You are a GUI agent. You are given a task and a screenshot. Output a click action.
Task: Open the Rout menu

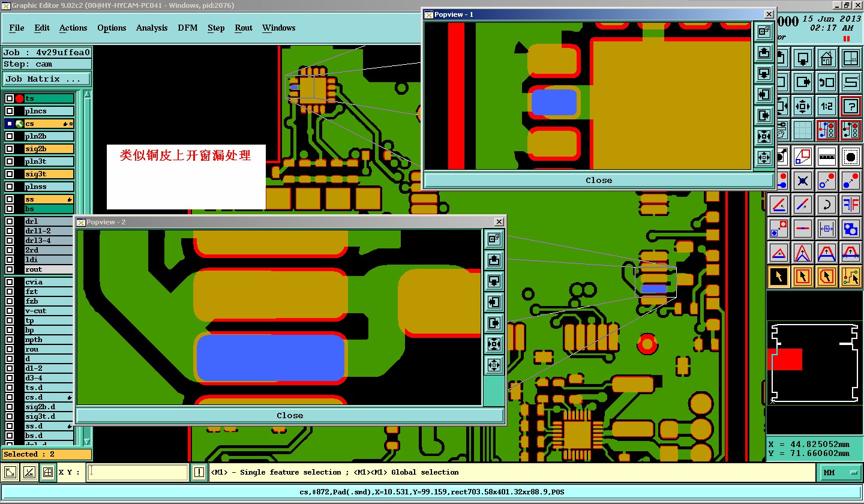(244, 28)
